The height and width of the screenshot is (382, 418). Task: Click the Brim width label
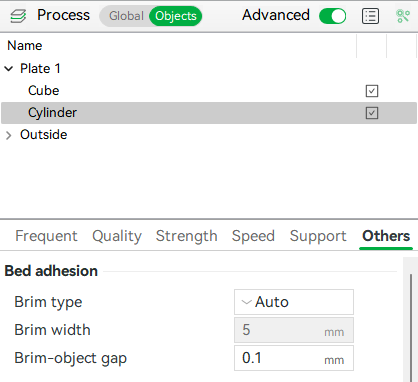click(52, 330)
